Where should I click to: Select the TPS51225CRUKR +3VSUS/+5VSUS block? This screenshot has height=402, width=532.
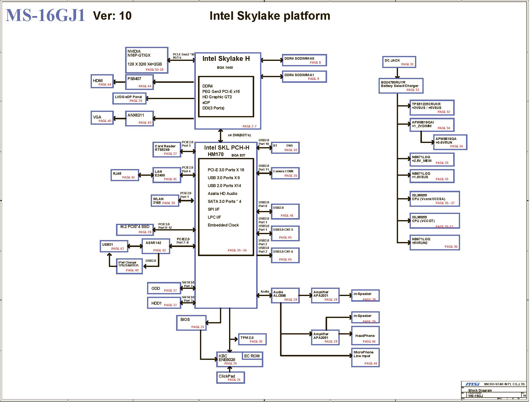click(x=432, y=107)
